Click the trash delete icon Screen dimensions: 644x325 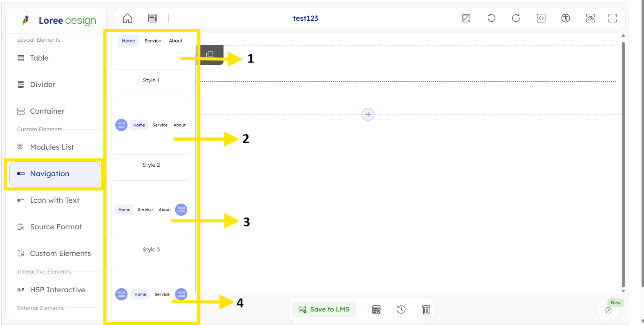[x=426, y=309]
